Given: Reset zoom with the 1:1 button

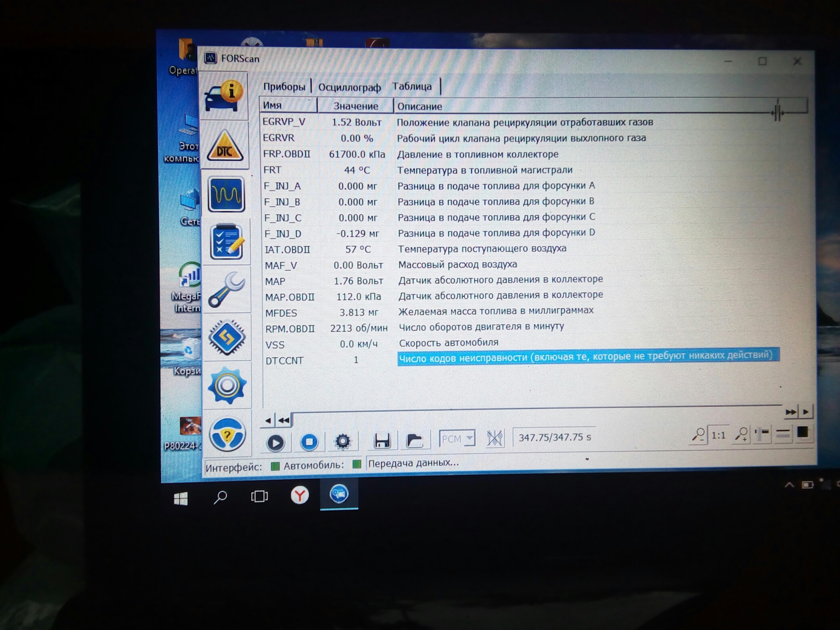Looking at the screenshot, I should 718,435.
